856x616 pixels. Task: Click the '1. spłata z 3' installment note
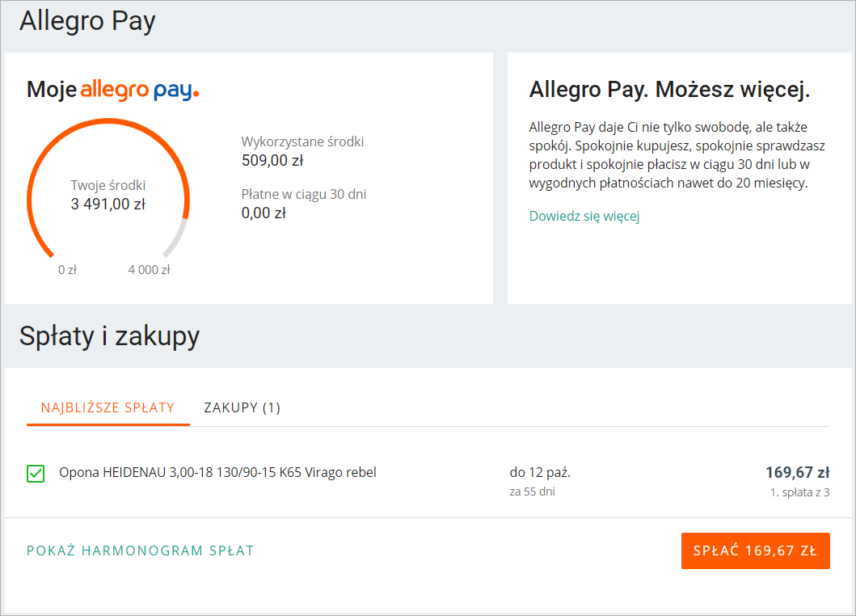(x=799, y=492)
